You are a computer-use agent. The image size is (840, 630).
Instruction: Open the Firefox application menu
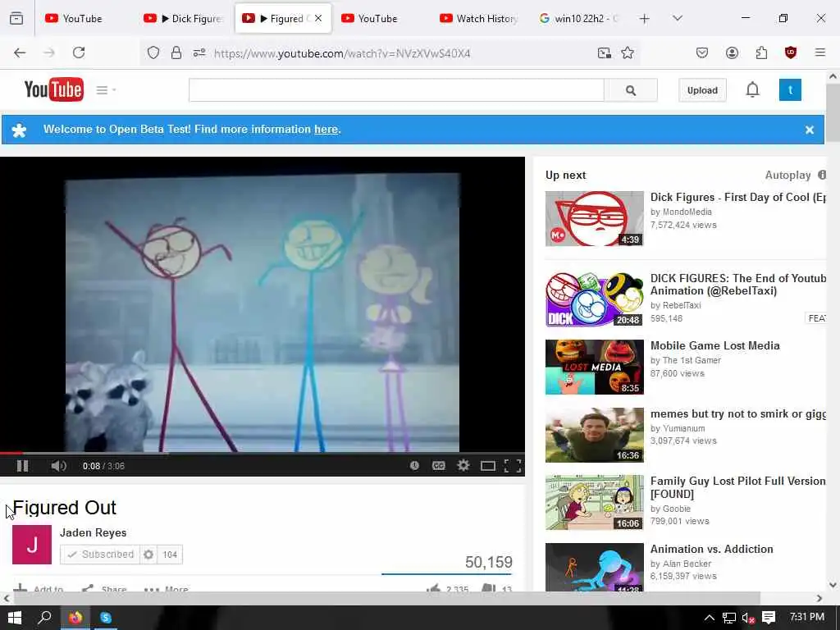tap(820, 52)
